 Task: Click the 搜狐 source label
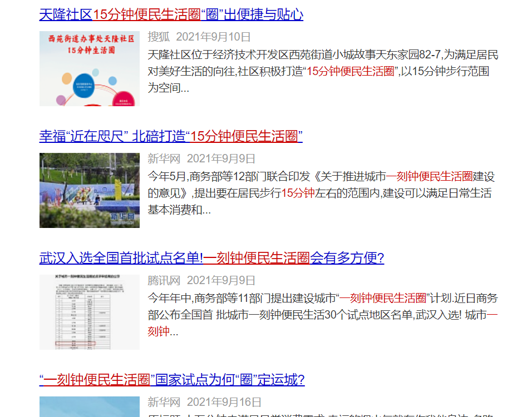(x=159, y=37)
